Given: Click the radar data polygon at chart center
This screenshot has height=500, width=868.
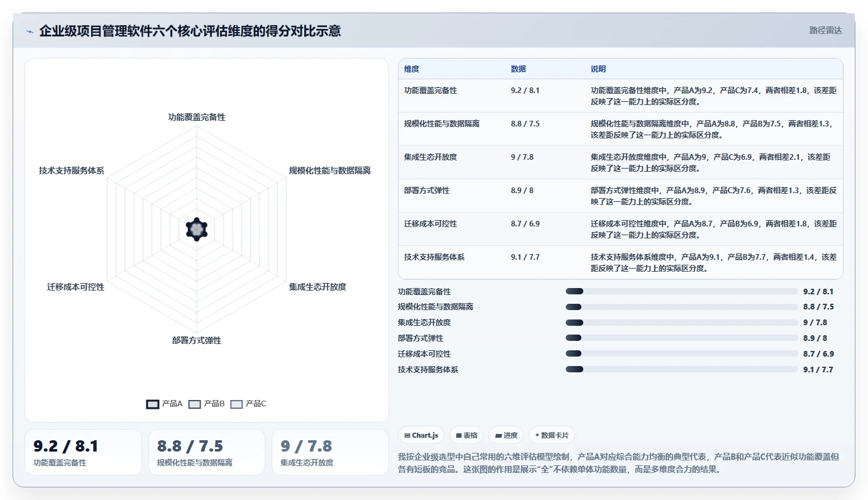Looking at the screenshot, I should 197,230.
